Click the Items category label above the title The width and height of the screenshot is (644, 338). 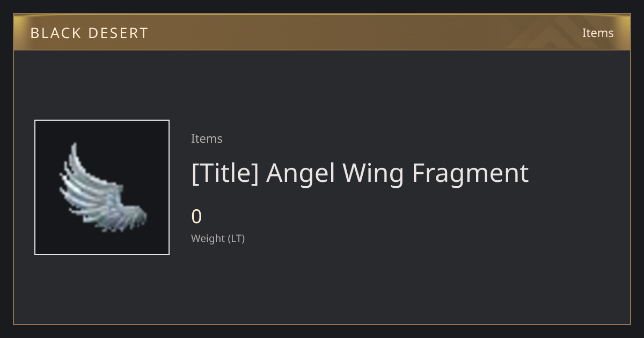pos(207,138)
